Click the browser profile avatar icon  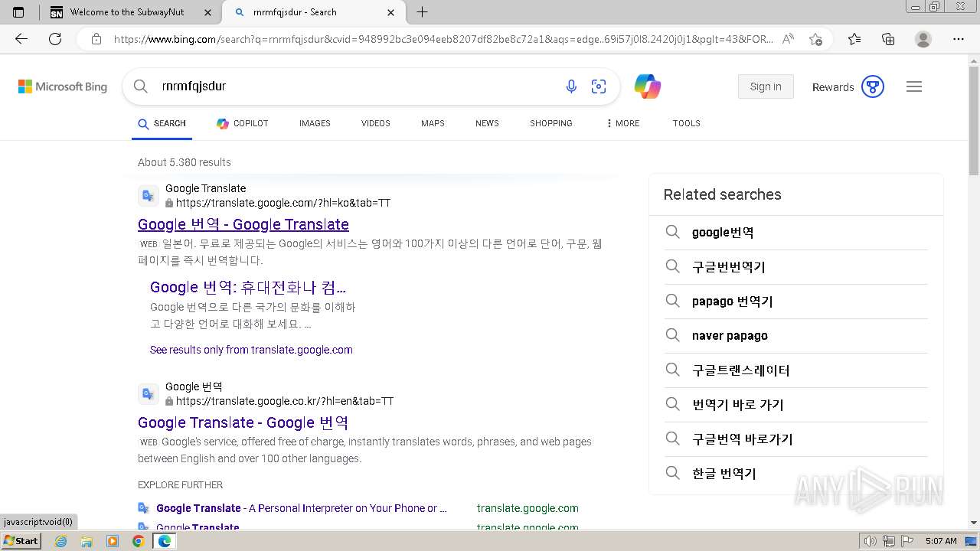pyautogui.click(x=923, y=39)
